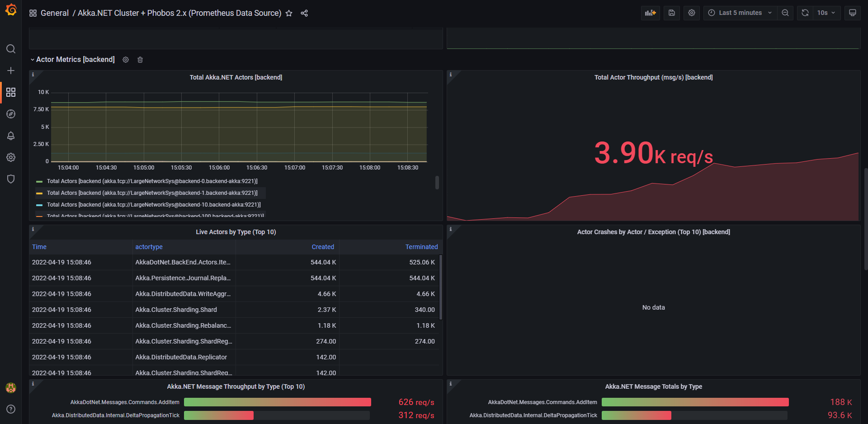Click the Save dashboard icon
This screenshot has height=424, width=868.
tap(672, 13)
